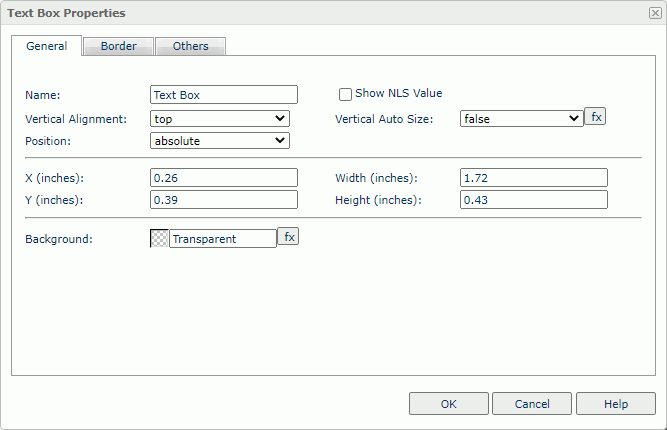Click the Background Transparent text field
This screenshot has height=430, width=667.
[x=222, y=239]
